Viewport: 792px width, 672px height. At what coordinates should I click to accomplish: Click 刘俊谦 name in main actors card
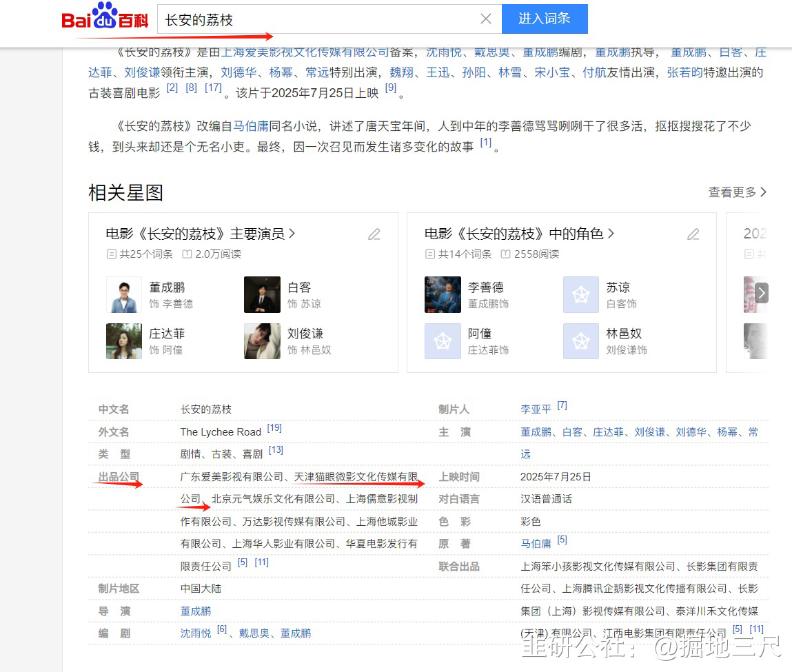[305, 334]
